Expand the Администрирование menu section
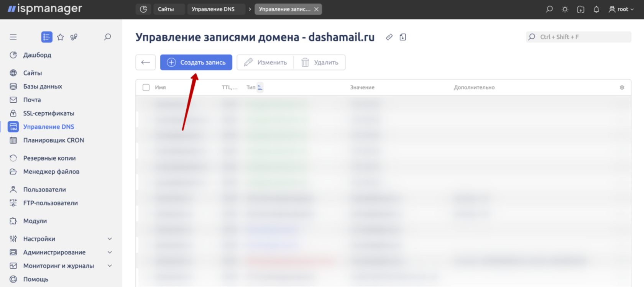 (x=110, y=252)
